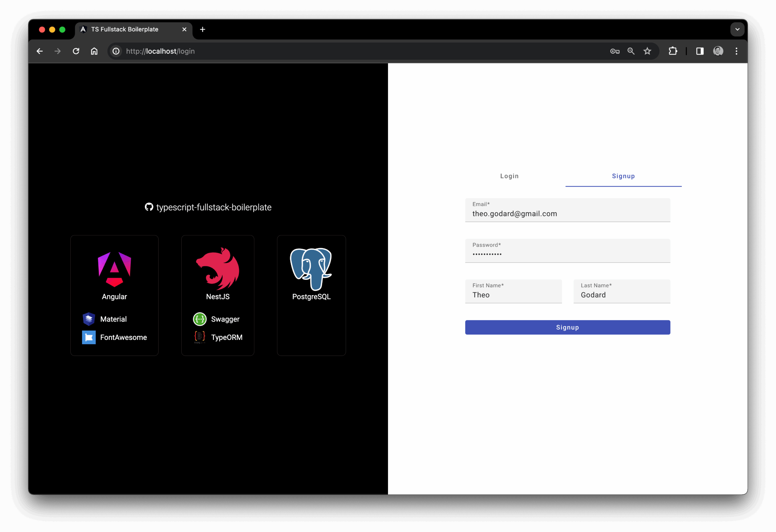Click the browser forward arrow
776x532 pixels.
point(57,51)
